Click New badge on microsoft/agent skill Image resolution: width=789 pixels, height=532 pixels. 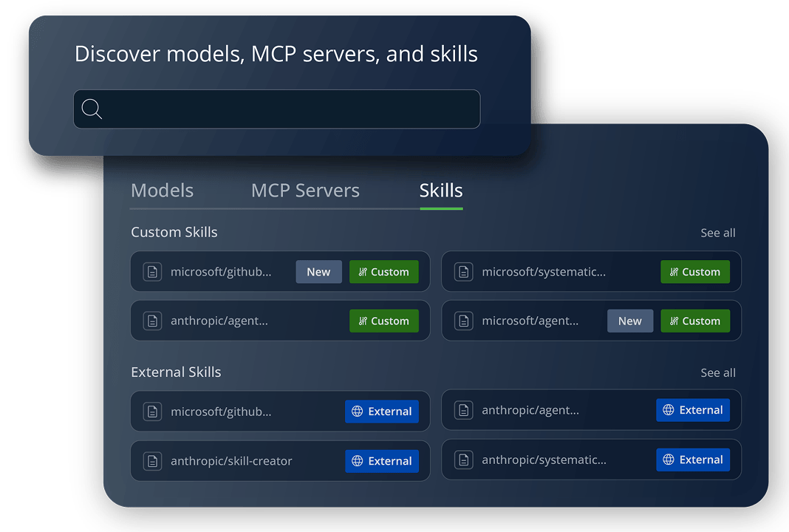click(x=630, y=321)
